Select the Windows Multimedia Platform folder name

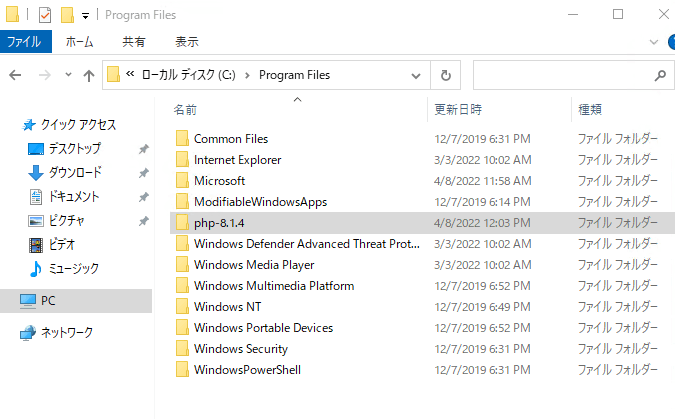(274, 286)
